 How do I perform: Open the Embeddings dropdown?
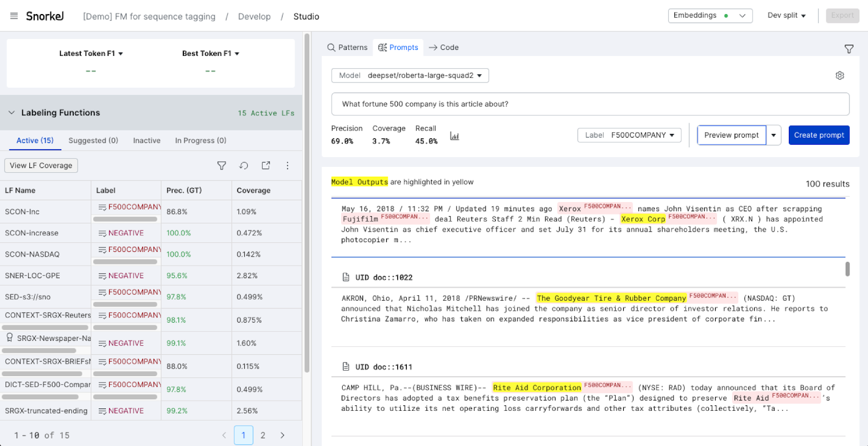click(x=710, y=16)
